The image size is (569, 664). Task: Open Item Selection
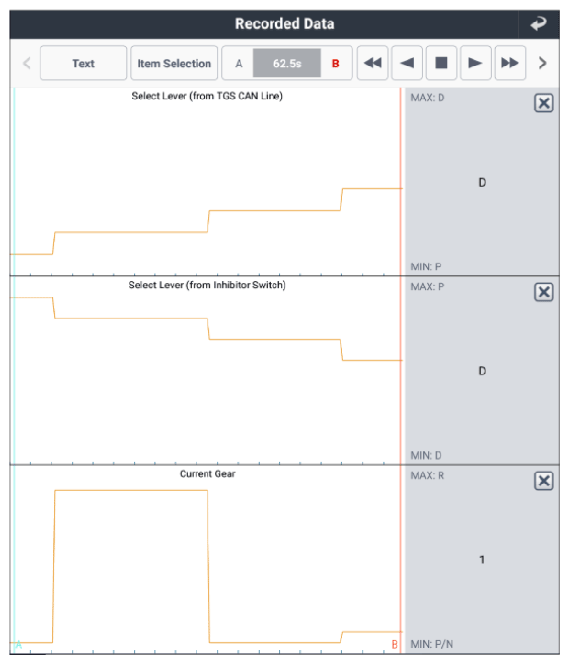point(174,63)
